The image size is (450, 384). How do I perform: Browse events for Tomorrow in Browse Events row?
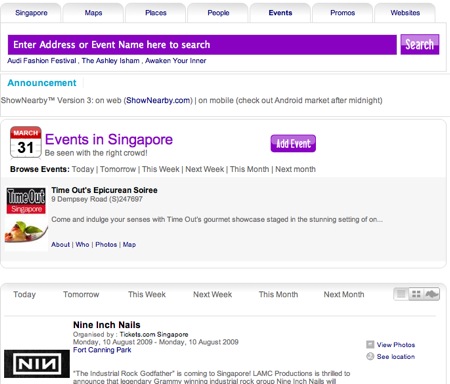tap(118, 169)
